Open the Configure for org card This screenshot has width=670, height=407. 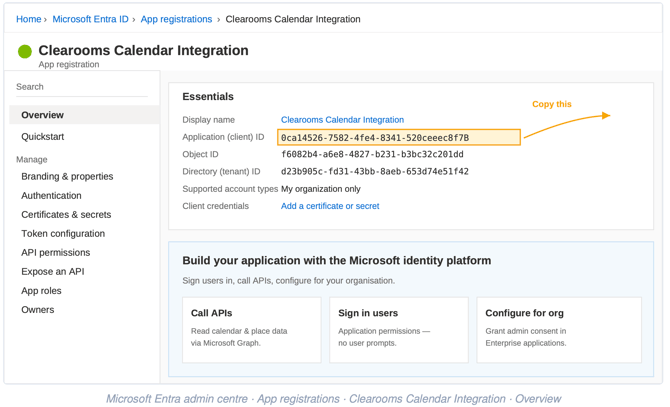pyautogui.click(x=559, y=330)
